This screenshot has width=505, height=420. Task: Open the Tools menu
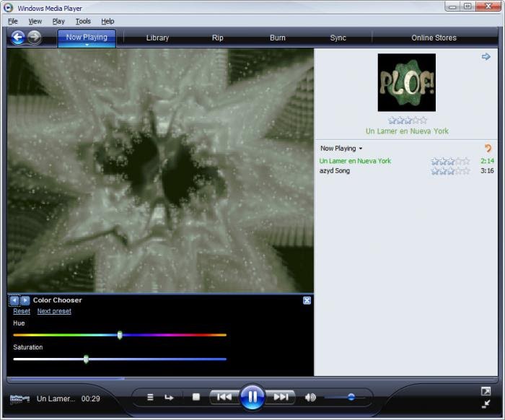pyautogui.click(x=83, y=21)
